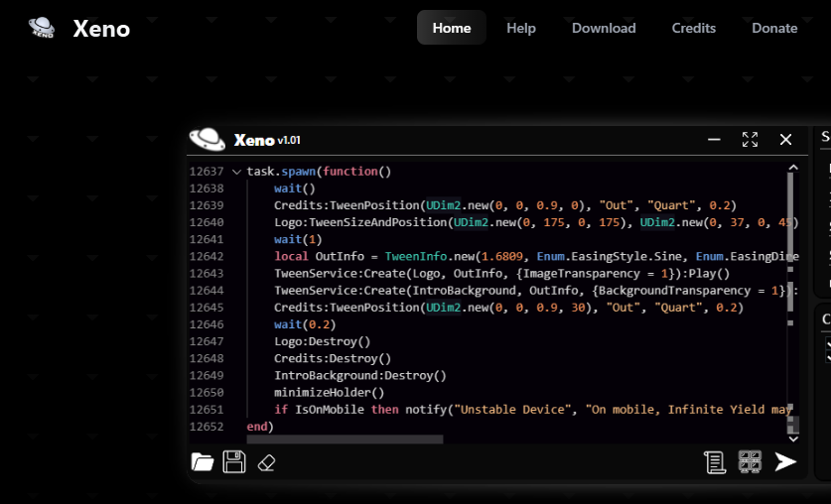Click the UFO logo beside Xeno v1.01
This screenshot has width=831, height=504.
point(208,140)
